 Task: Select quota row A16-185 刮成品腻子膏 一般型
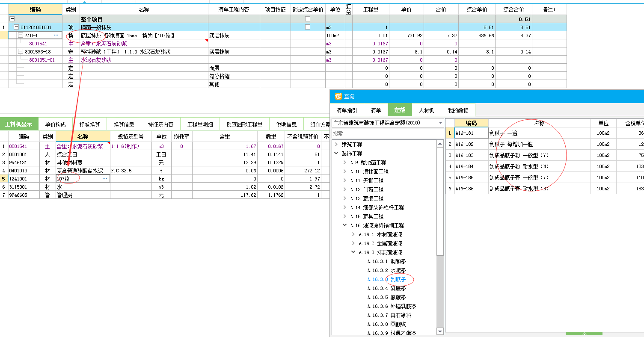[x=545, y=177]
